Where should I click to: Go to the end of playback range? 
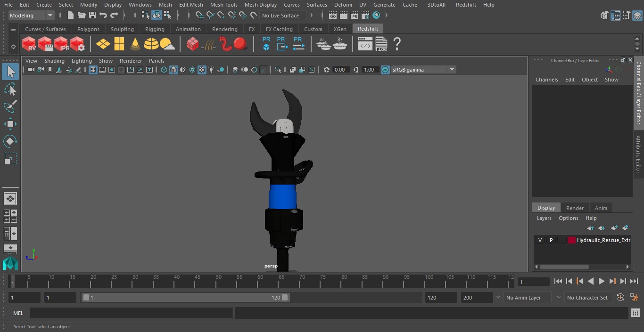pyautogui.click(x=634, y=281)
